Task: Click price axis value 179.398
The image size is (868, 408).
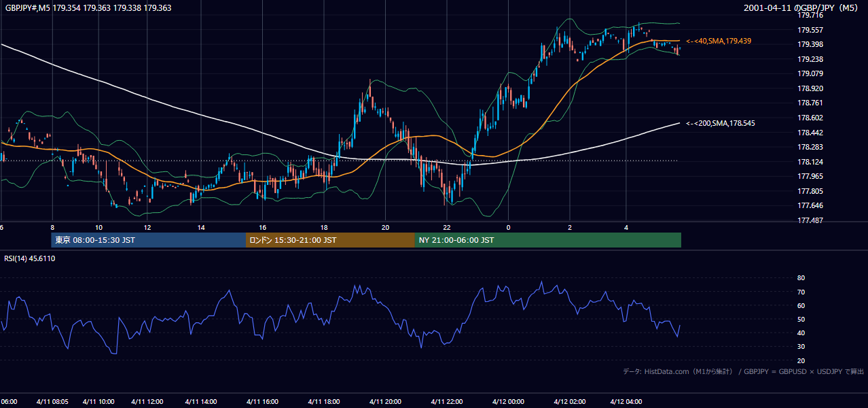Action: point(810,44)
